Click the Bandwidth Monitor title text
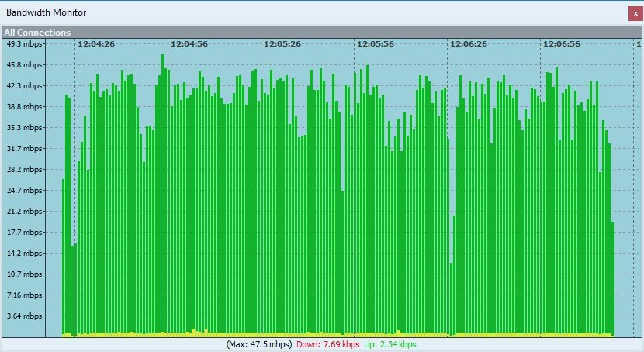Screen dimensions: 644x352 (x=47, y=12)
